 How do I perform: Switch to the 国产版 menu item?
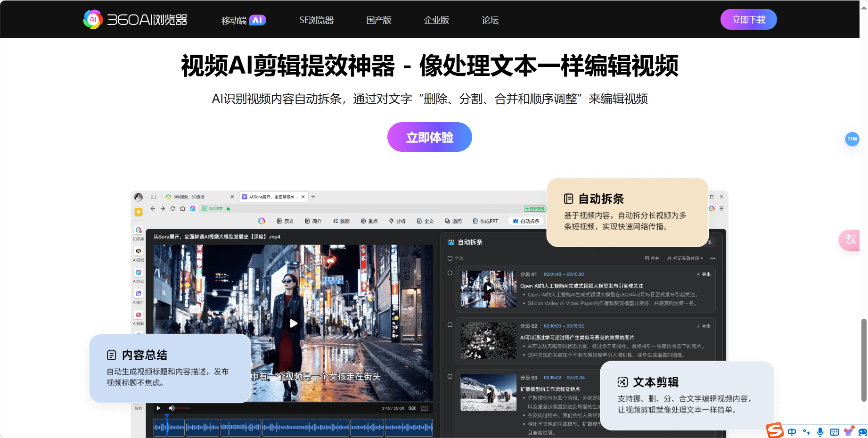(378, 20)
